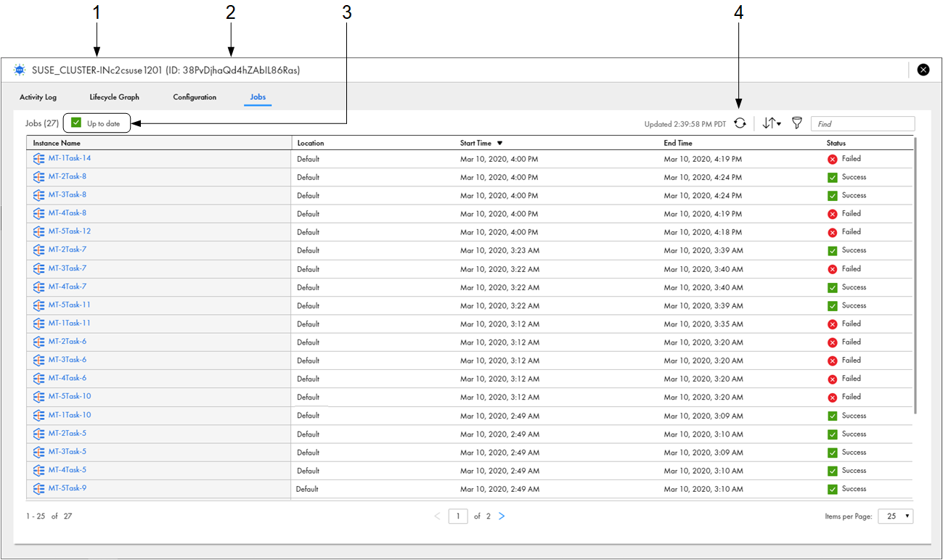
Task: Click the page number input box
Action: (458, 516)
